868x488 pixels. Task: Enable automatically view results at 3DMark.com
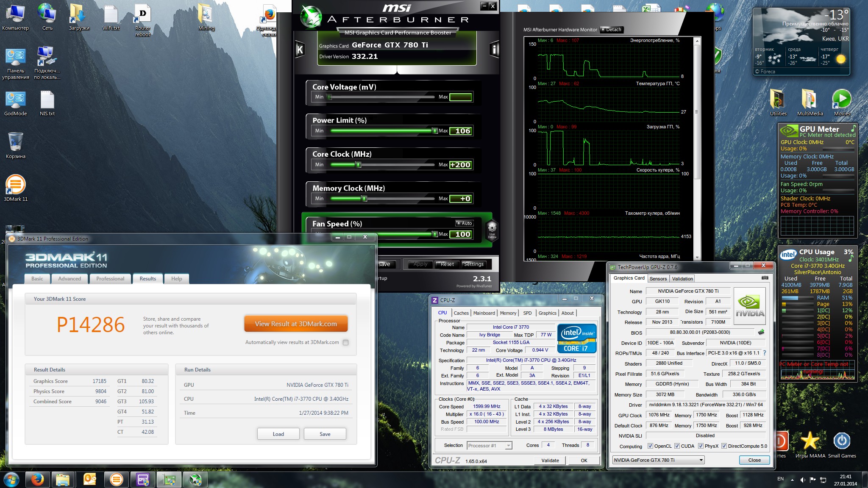[x=345, y=342]
